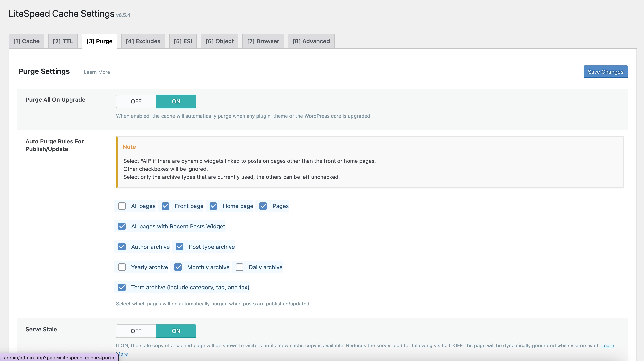Go to the [5] ESI tab
Screen dimensions: 644x361
[x=183, y=41]
